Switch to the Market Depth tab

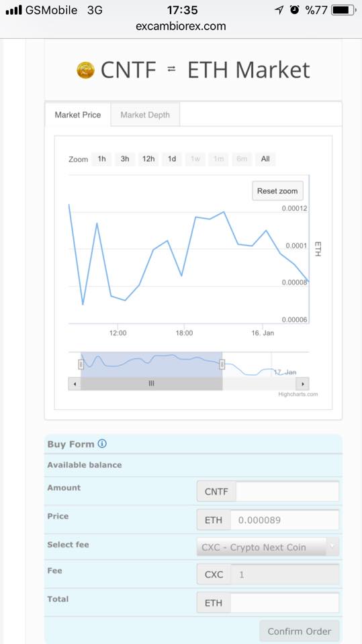(145, 115)
